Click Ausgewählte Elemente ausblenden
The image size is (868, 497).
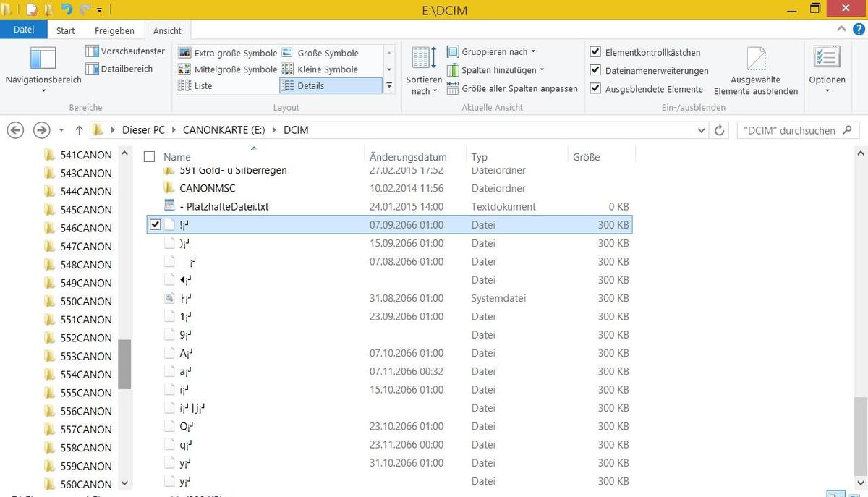[x=756, y=71]
